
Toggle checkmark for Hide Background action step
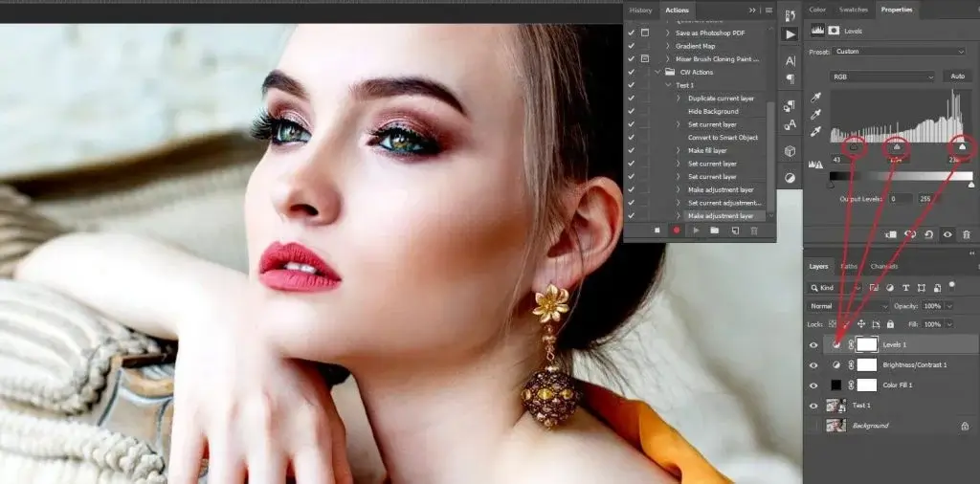click(631, 111)
